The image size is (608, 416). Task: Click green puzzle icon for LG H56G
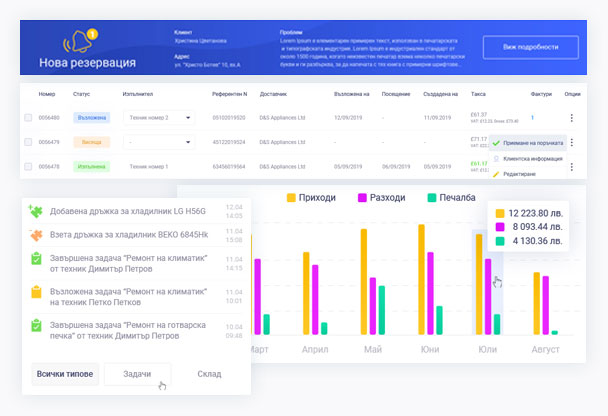pos(36,211)
